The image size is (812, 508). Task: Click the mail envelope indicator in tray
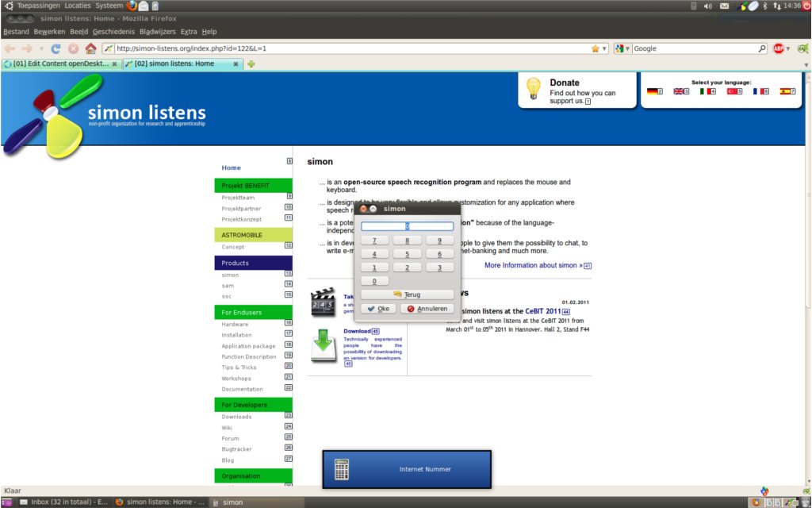[x=725, y=6]
